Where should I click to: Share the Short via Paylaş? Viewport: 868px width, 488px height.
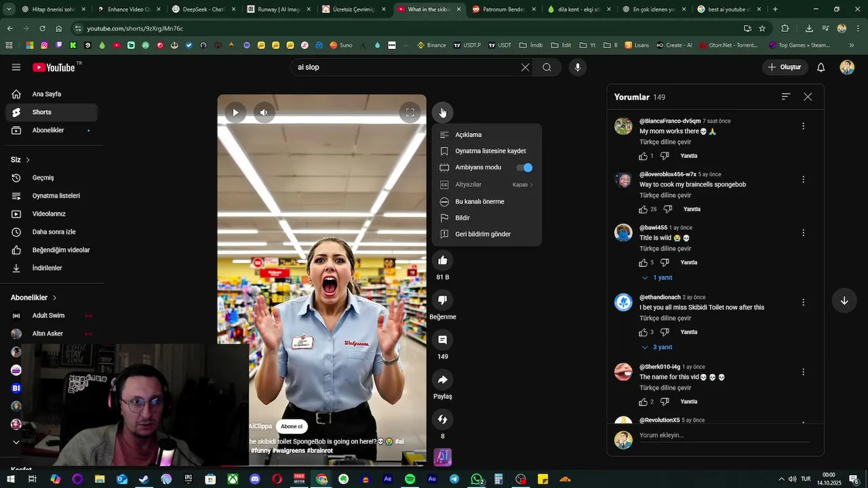(443, 380)
